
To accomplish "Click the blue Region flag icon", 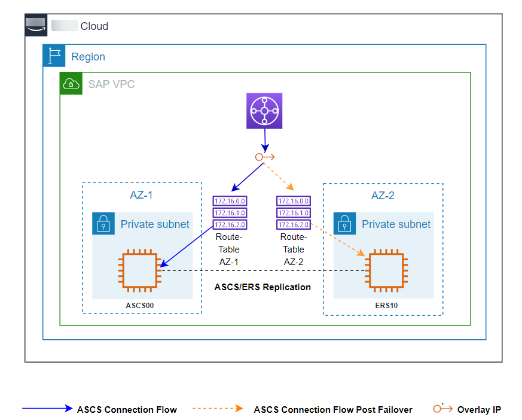I will pyautogui.click(x=54, y=56).
